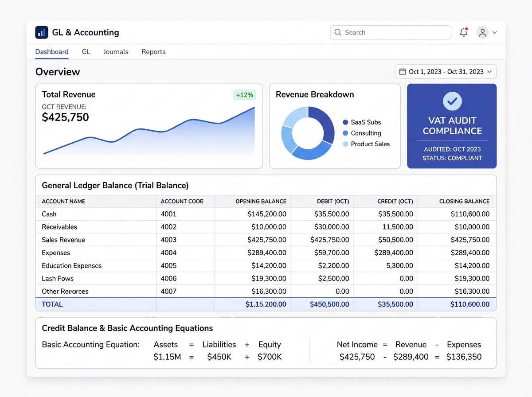
Task: Select the Sales Revenue account name
Action: coord(63,240)
